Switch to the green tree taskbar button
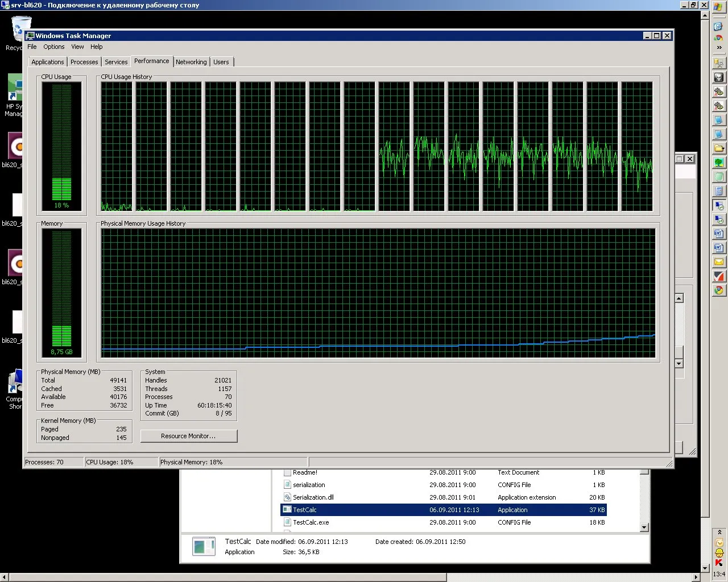Image resolution: width=728 pixels, height=582 pixels. [719, 162]
